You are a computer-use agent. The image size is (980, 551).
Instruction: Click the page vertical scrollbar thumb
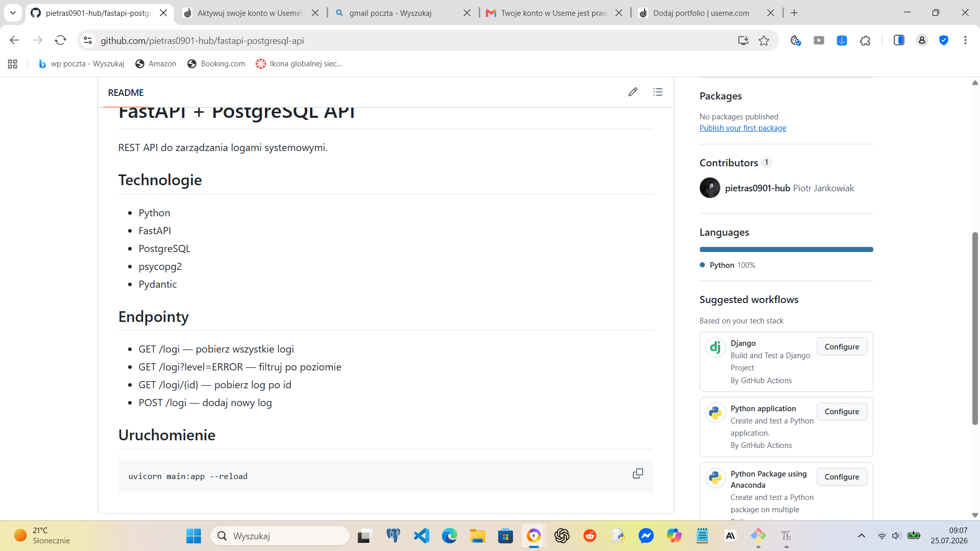[x=975, y=328]
